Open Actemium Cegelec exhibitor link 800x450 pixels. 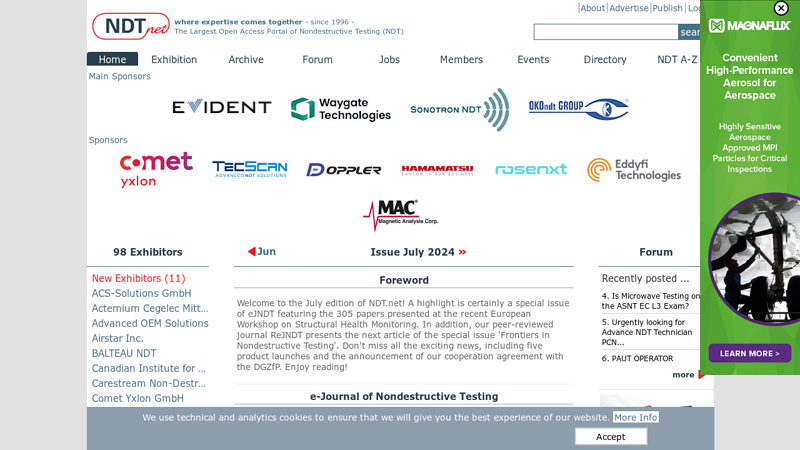(150, 308)
